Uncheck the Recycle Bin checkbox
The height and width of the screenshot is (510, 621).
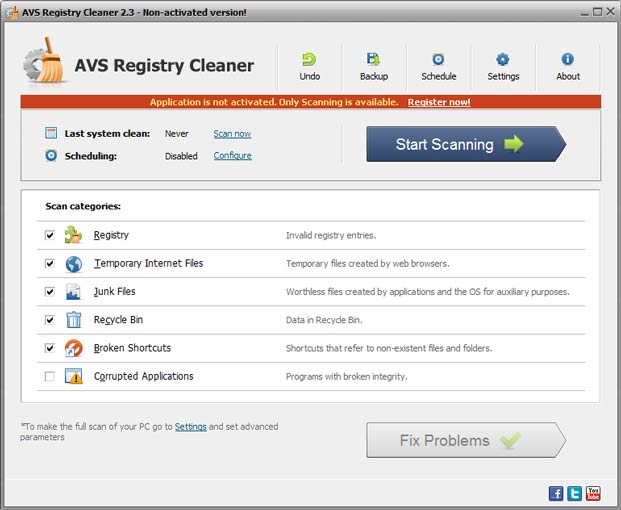(x=50, y=320)
